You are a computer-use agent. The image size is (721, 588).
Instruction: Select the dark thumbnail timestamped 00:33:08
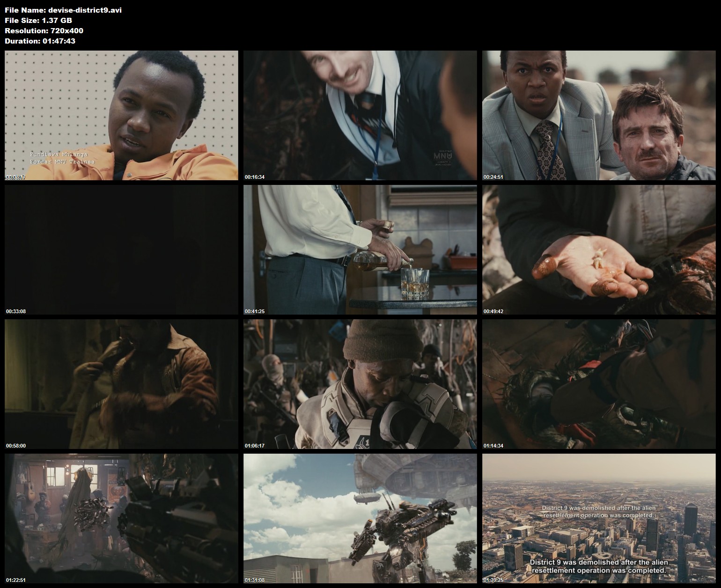(x=121, y=250)
